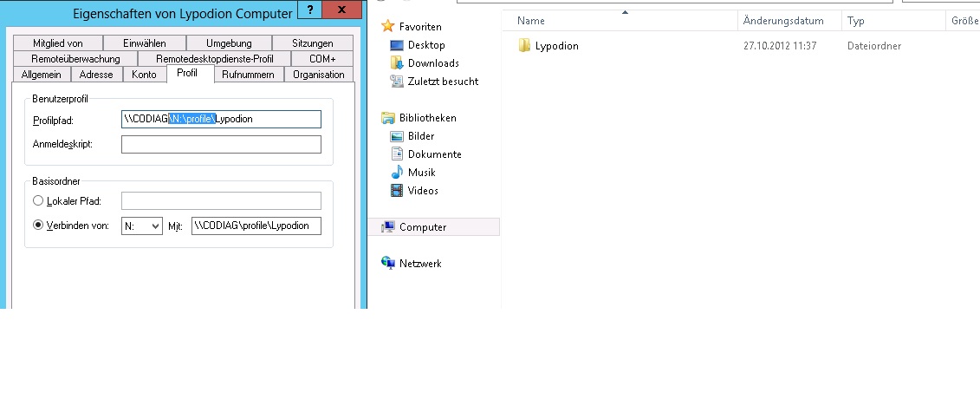Viewport: 980px width, 399px height.
Task: Open the Favoriten star icon in Explorer
Action: pyautogui.click(x=387, y=26)
